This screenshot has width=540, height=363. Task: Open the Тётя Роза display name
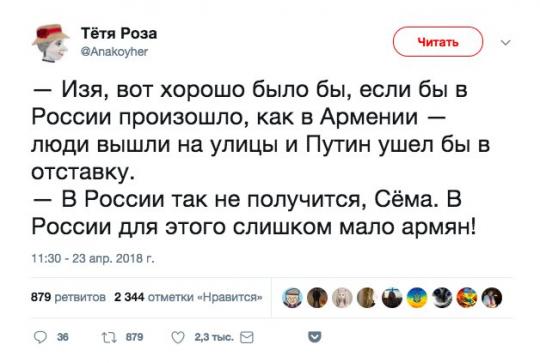(119, 33)
